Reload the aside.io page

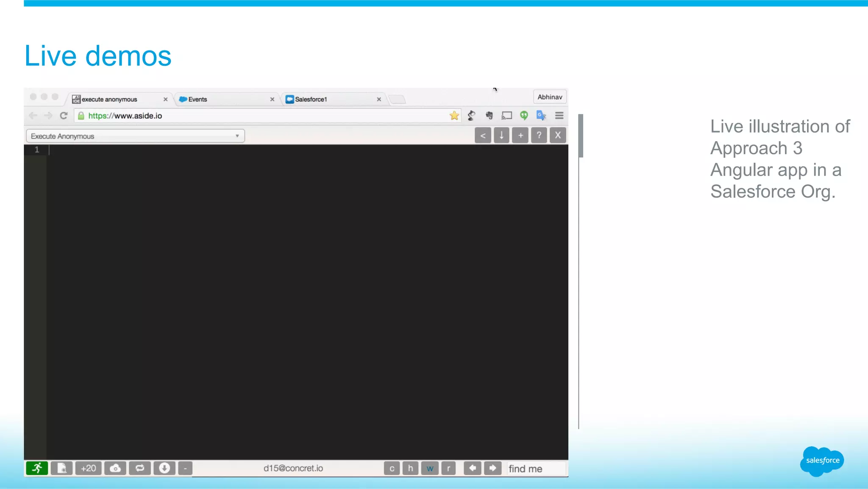(x=64, y=115)
